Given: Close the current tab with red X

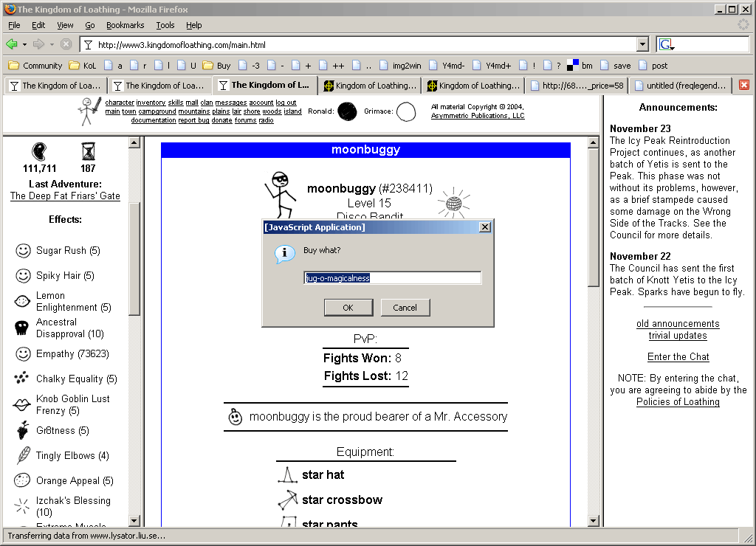Looking at the screenshot, I should (744, 85).
